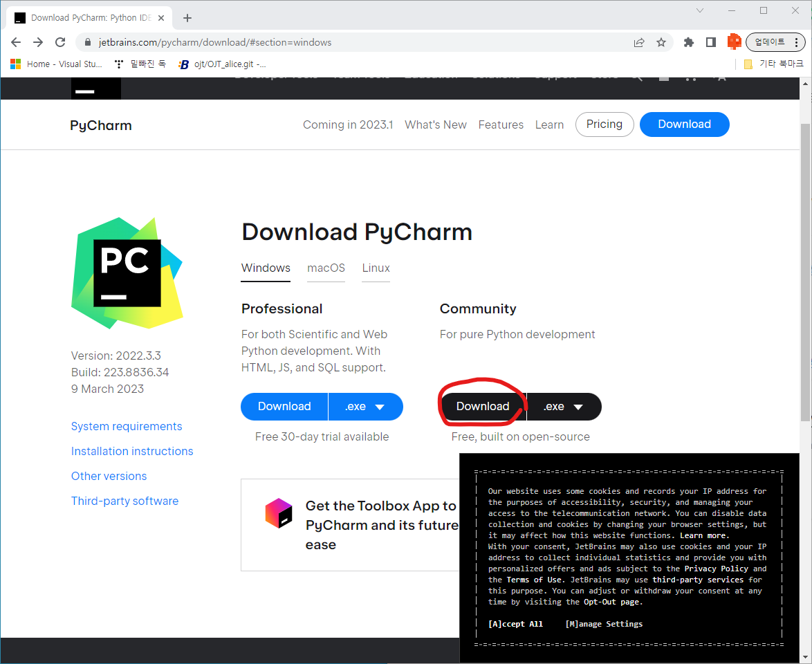Open the browser side panel
The height and width of the screenshot is (664, 812).
tap(711, 42)
